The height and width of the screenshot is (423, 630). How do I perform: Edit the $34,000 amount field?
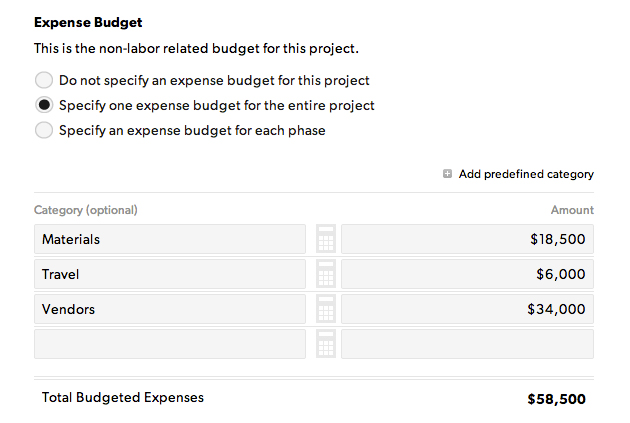[467, 309]
